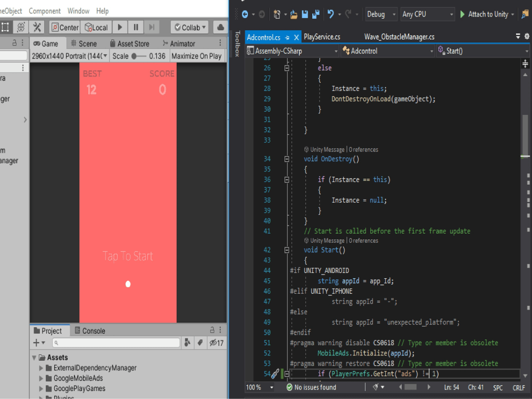Undo the last edit

331,14
